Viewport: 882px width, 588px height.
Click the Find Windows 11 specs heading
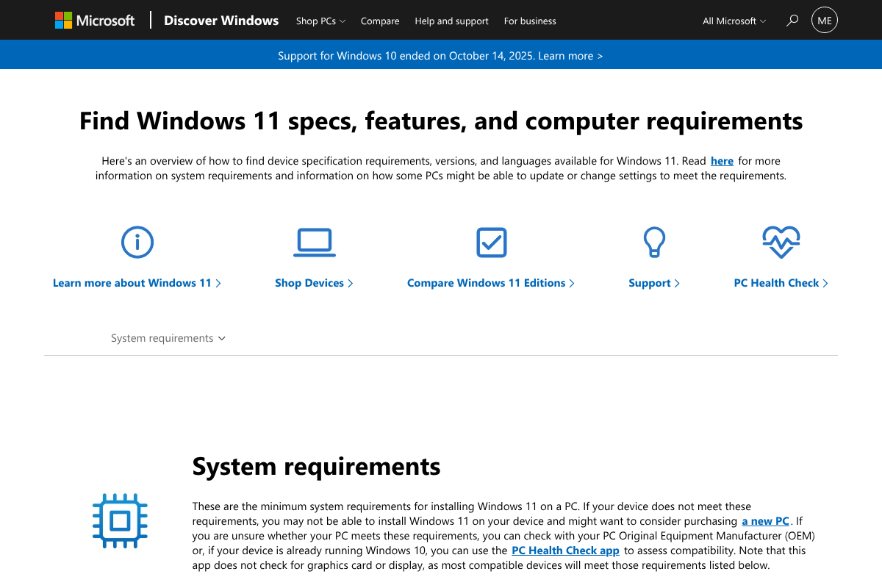(441, 121)
